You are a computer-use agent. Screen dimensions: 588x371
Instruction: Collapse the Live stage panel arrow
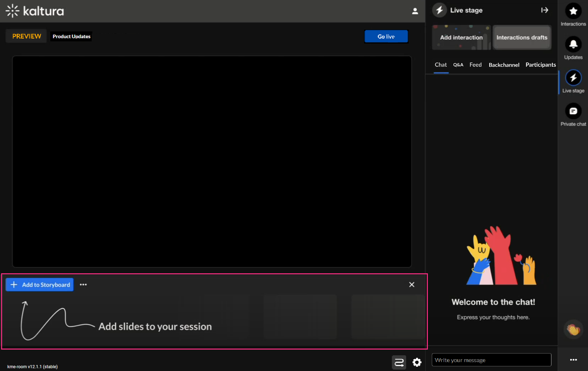tap(544, 10)
